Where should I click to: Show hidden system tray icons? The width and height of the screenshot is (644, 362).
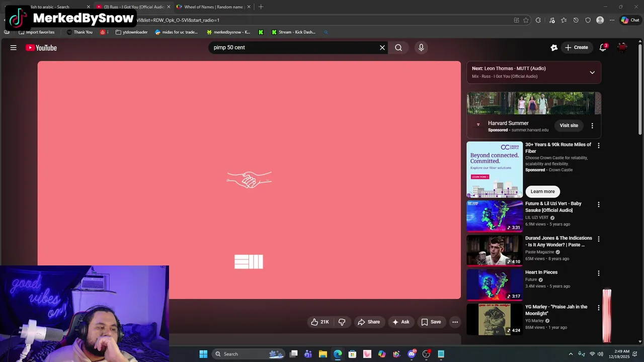click(571, 354)
